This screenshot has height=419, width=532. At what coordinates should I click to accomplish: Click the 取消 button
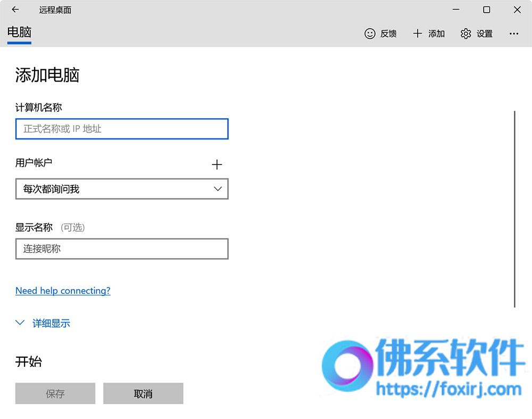pos(143,393)
